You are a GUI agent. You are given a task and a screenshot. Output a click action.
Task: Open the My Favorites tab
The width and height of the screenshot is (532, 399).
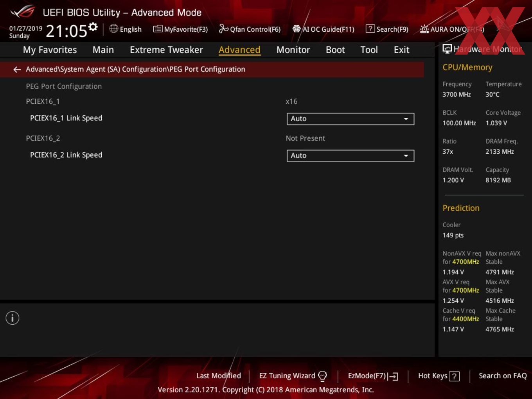[x=50, y=50]
